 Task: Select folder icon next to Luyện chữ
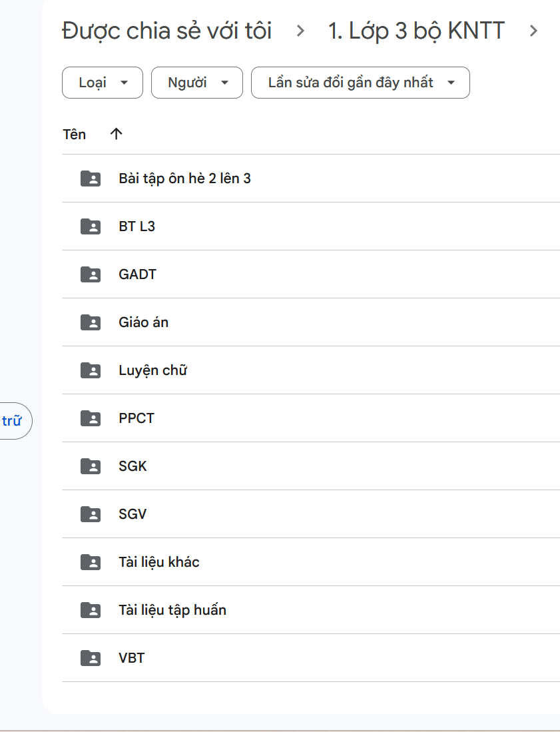[x=91, y=370]
